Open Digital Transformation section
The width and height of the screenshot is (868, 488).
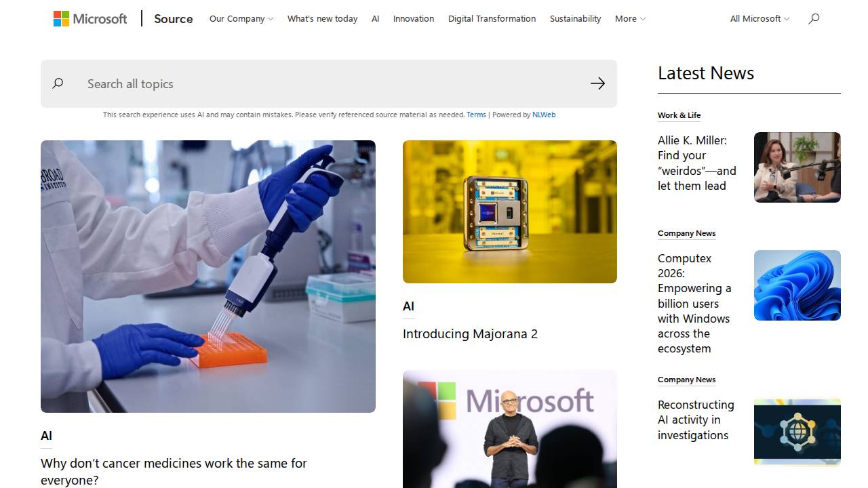tap(492, 19)
